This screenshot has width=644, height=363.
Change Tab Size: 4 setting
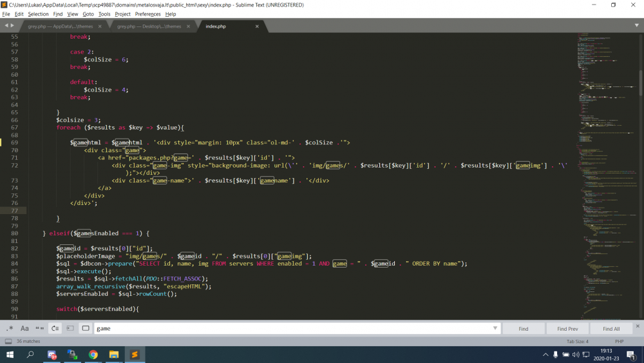(x=578, y=341)
